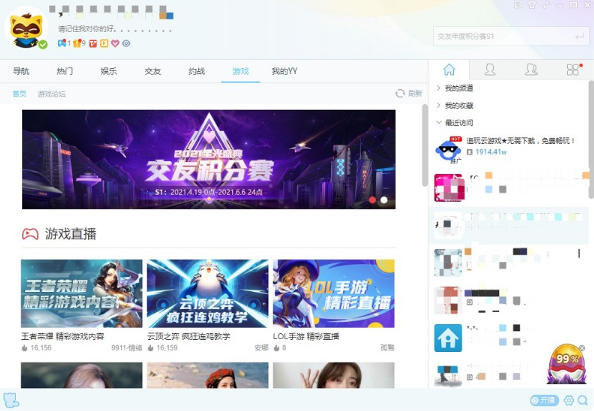Screen dimensions: 594x411
Task: Click the signature text under username
Action: pyautogui.click(x=115, y=29)
